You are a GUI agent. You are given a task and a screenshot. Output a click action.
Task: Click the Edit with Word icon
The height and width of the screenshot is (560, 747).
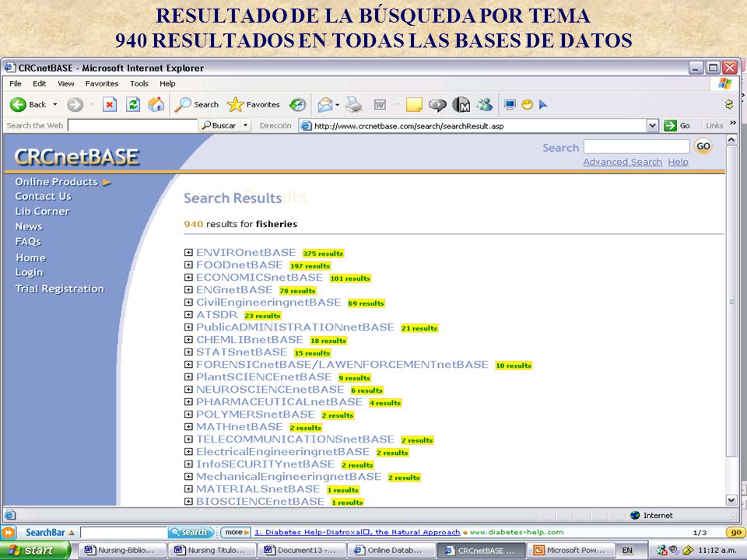[380, 104]
